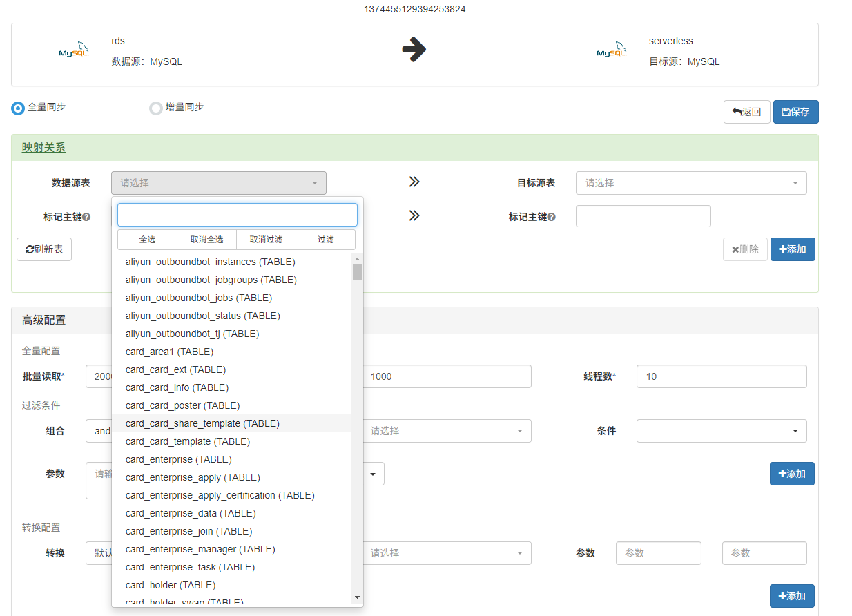
Task: Click the save disk icon on 保存 button
Action: pos(785,111)
